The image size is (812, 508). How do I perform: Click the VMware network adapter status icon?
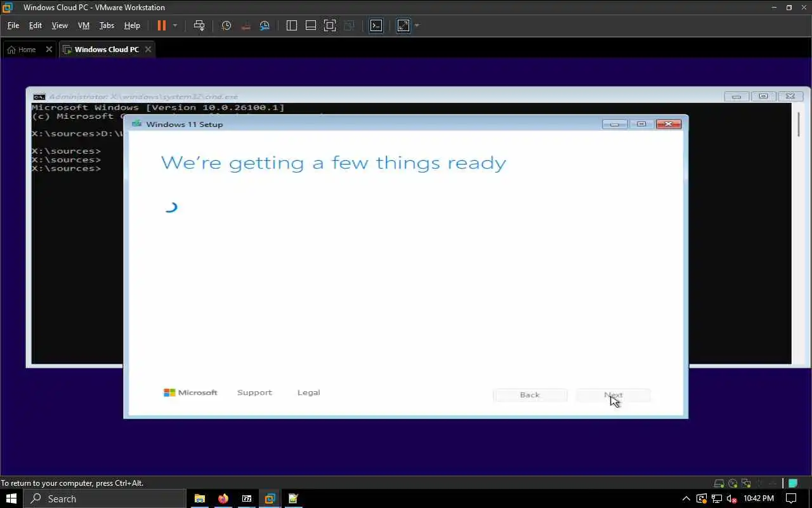coord(746,483)
